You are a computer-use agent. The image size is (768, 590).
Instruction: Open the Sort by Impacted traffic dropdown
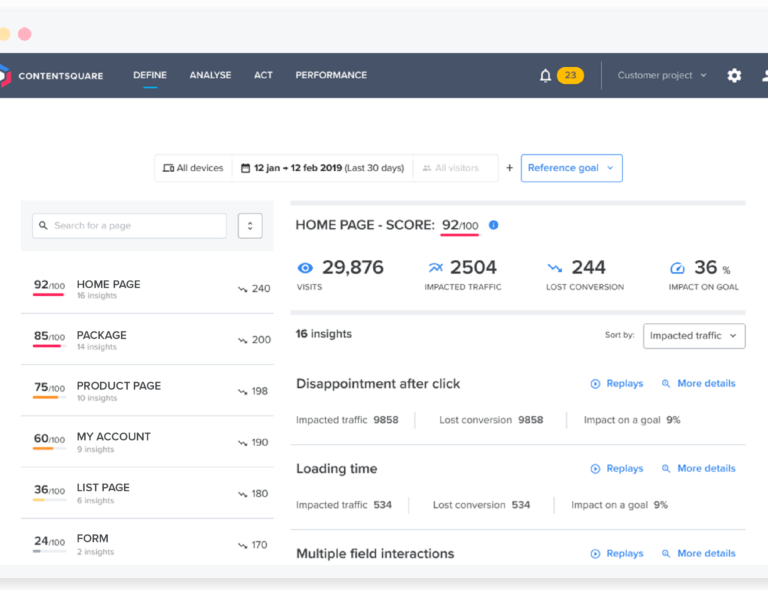click(694, 336)
